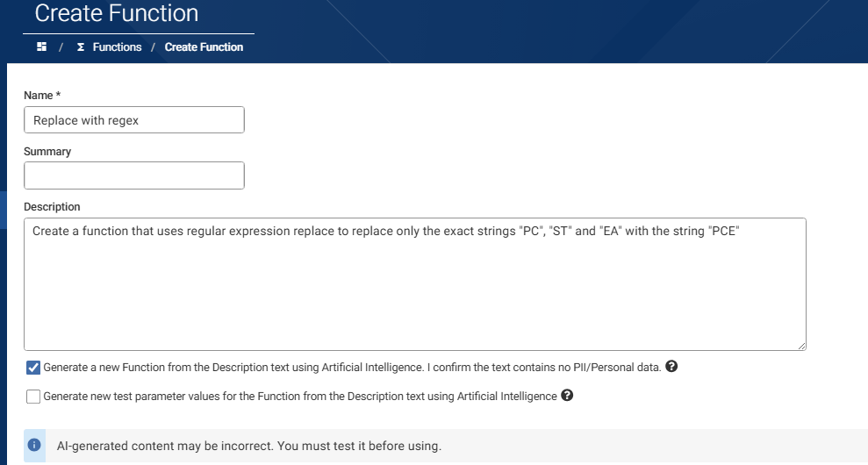Select the Create Function breadcrumb item

[x=204, y=47]
